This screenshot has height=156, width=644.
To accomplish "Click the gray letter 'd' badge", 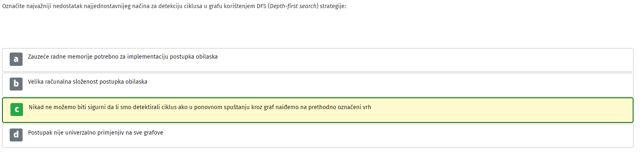I will click(16, 135).
